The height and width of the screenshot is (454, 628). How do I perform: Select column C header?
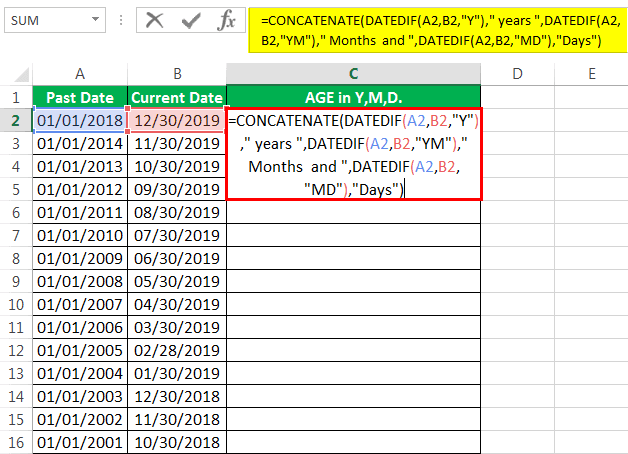(354, 73)
